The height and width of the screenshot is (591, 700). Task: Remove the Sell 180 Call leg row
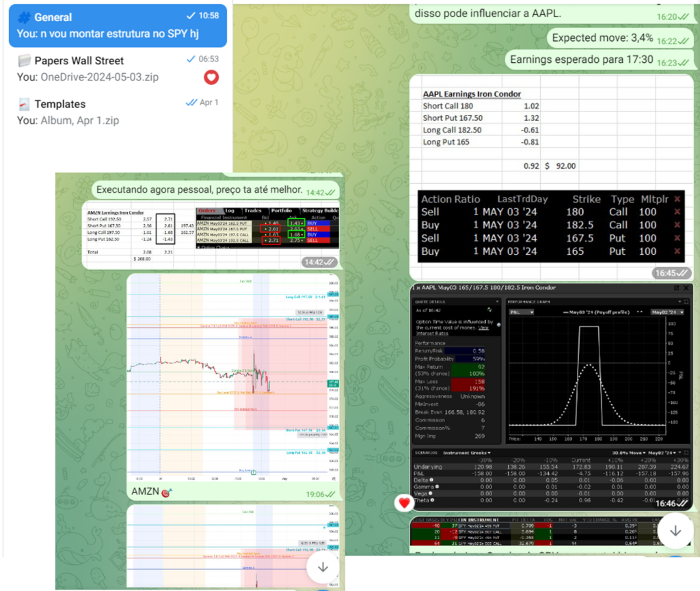click(677, 212)
